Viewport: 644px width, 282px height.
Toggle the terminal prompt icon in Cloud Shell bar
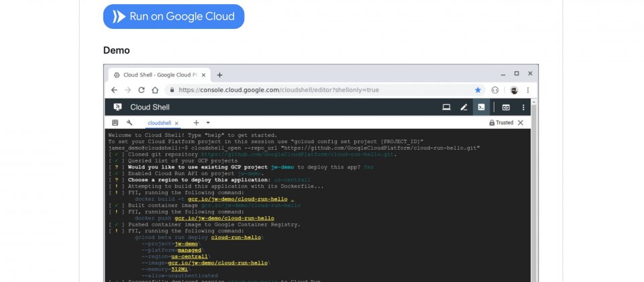coord(481,107)
